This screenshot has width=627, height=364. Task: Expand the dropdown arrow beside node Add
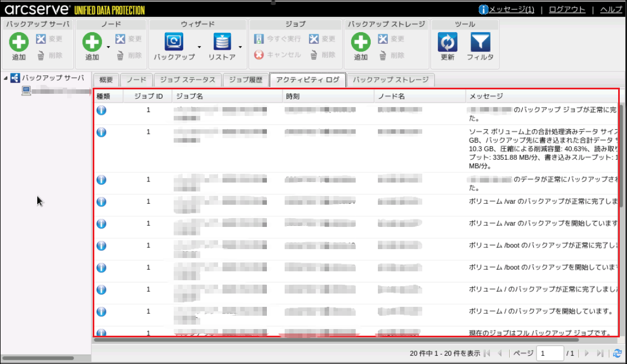click(108, 47)
